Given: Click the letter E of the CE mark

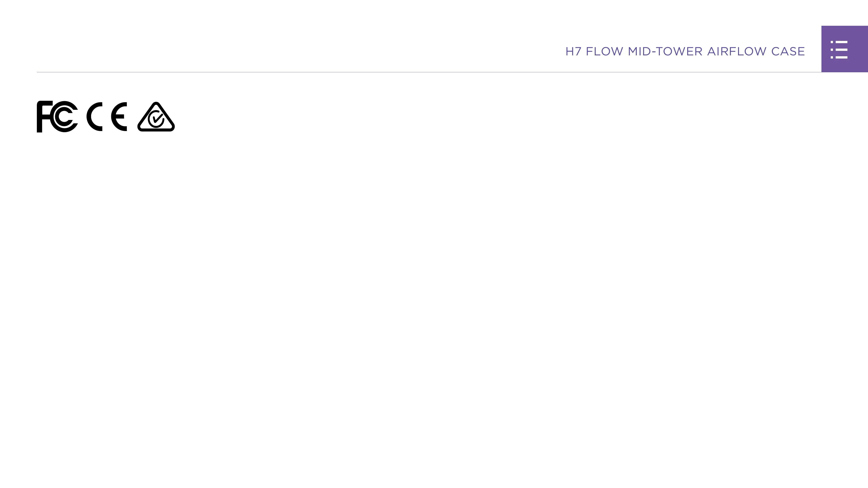Looking at the screenshot, I should tap(119, 117).
